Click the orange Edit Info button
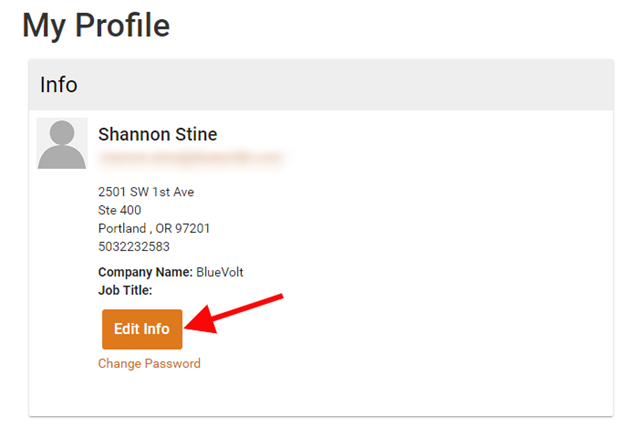624x428 pixels. tap(142, 329)
